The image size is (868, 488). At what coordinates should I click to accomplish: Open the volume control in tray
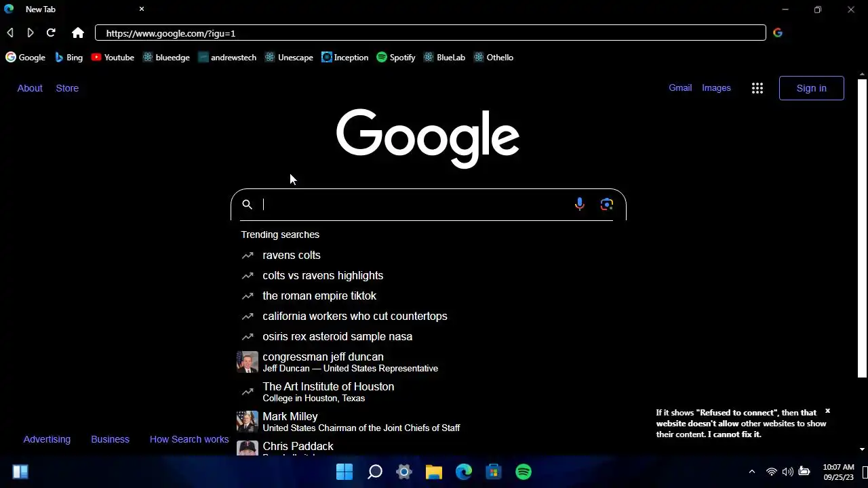point(787,472)
